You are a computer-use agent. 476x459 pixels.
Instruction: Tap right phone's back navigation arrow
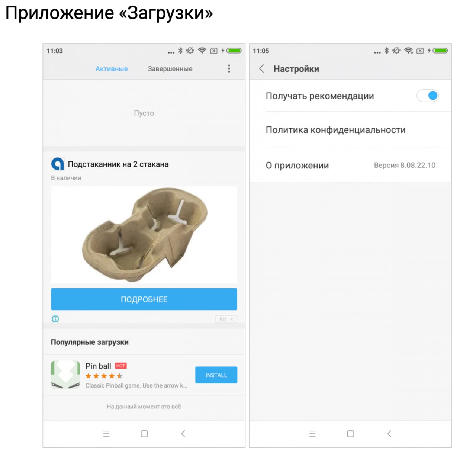389,434
